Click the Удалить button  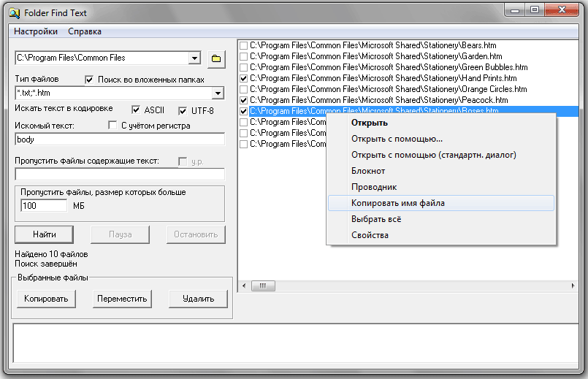coord(198,299)
